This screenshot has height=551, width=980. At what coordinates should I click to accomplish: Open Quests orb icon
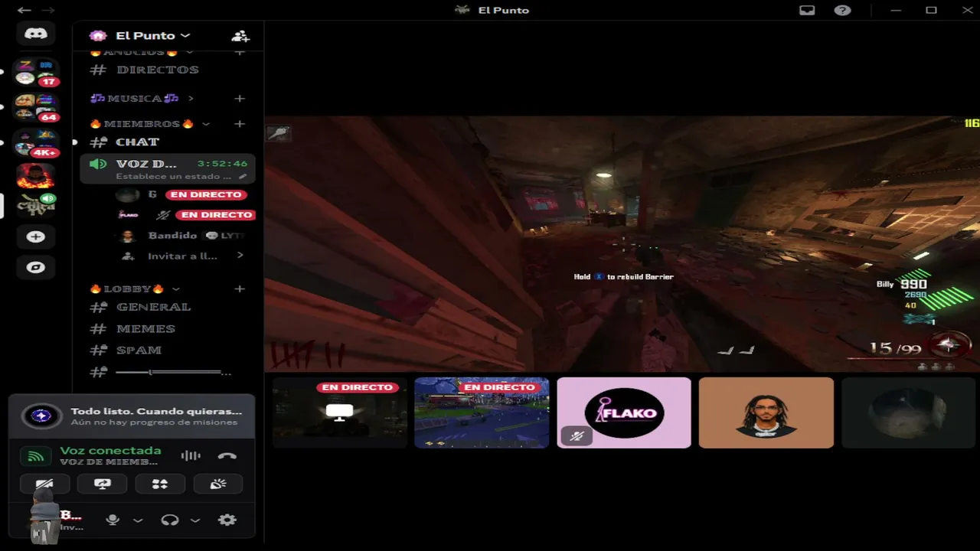(42, 416)
